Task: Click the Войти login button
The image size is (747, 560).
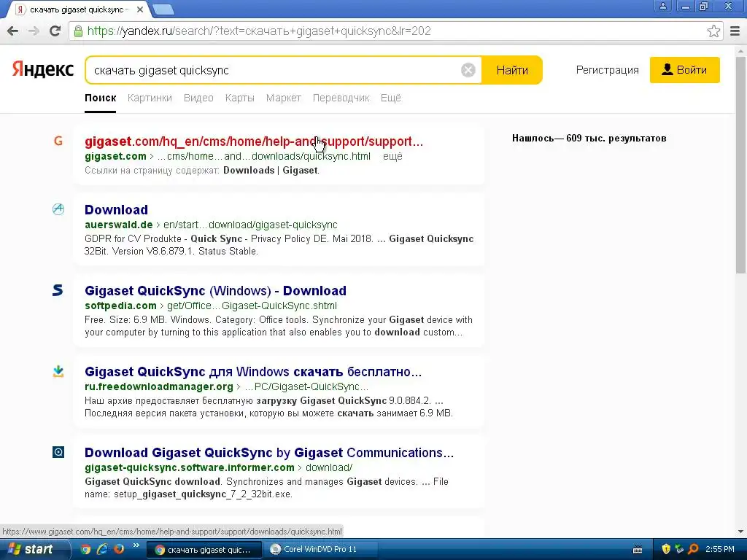Action: pos(684,70)
